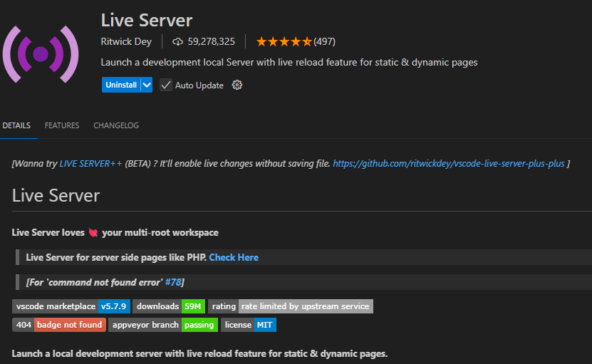Click the license MIT badge
This screenshot has width=592, height=364.
248,325
